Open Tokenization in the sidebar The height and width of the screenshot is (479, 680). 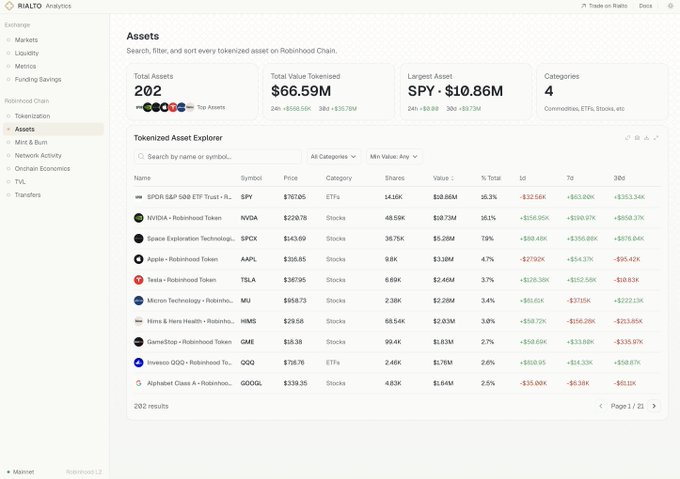(33, 116)
